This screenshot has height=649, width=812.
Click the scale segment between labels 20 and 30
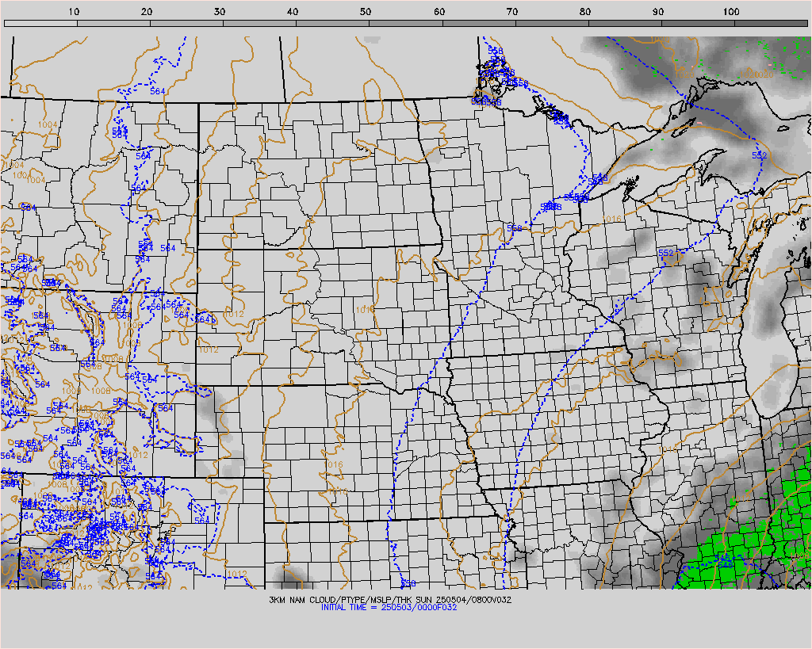[x=187, y=23]
